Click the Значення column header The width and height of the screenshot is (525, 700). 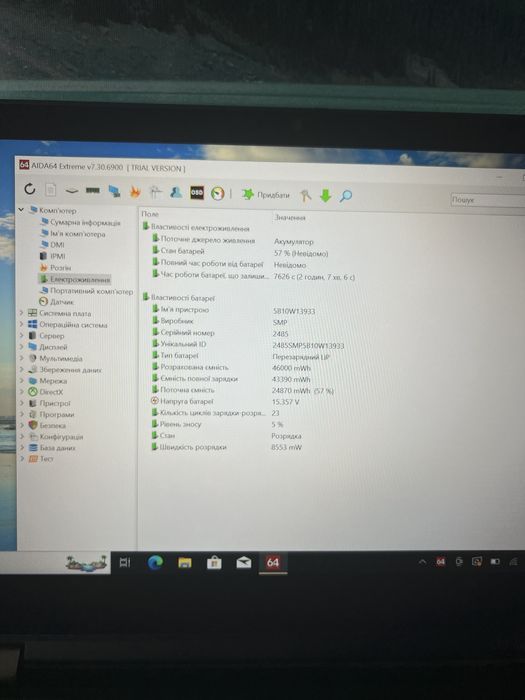[x=290, y=217]
